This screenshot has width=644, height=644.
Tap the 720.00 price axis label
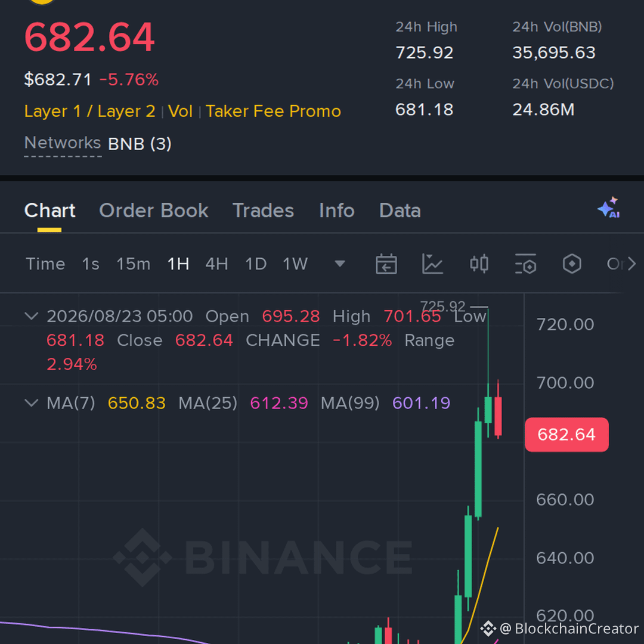[565, 324]
